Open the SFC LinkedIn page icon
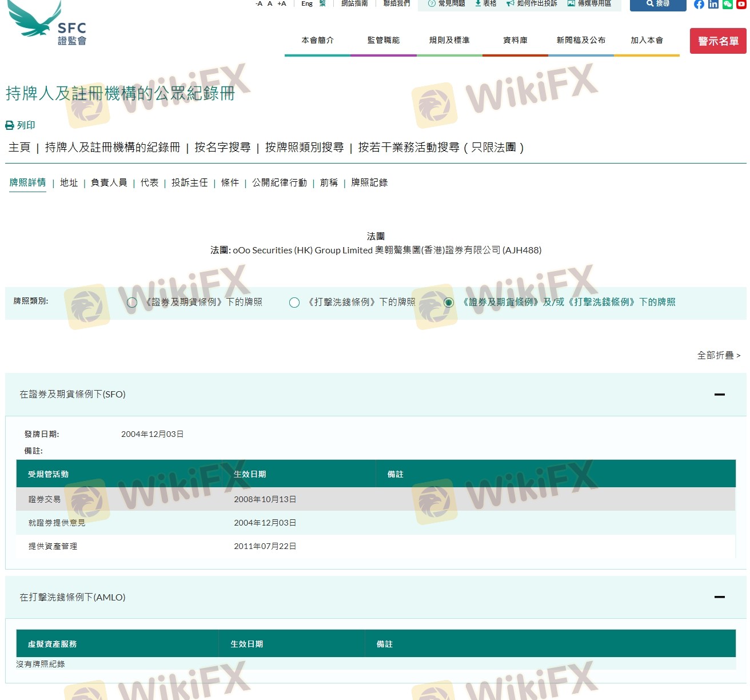 click(x=713, y=5)
